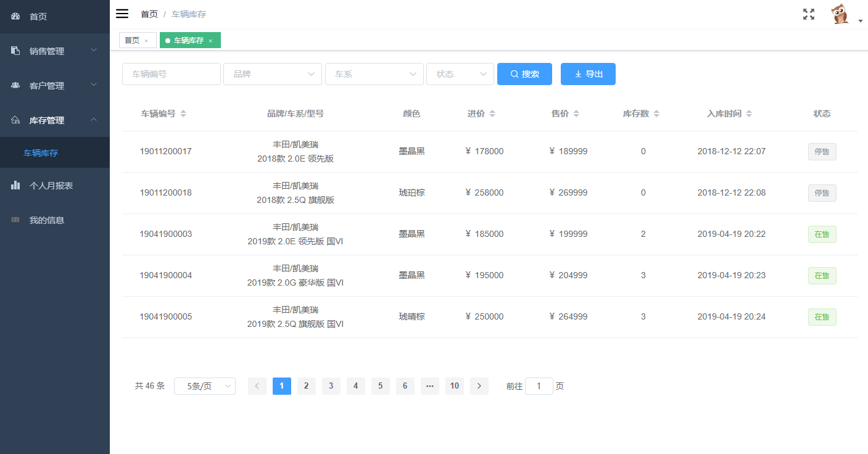Toggle the sidebar with the hamburger icon
Screen dimensions: 868x454
pyautogui.click(x=122, y=14)
